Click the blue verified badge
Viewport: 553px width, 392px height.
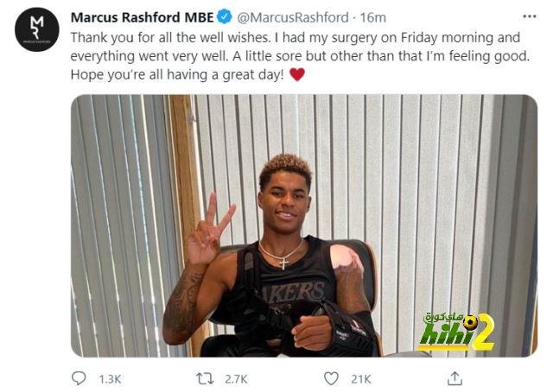click(x=224, y=17)
